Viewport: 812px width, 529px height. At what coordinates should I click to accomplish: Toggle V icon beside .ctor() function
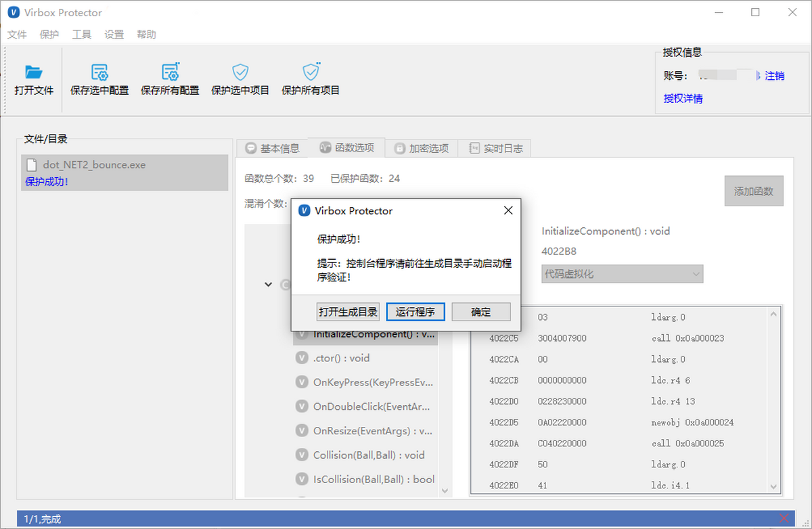[x=302, y=359]
